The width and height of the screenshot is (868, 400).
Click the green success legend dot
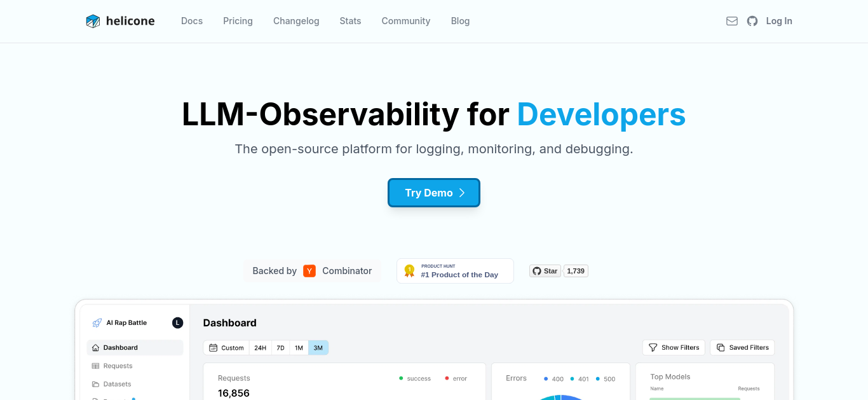click(401, 378)
